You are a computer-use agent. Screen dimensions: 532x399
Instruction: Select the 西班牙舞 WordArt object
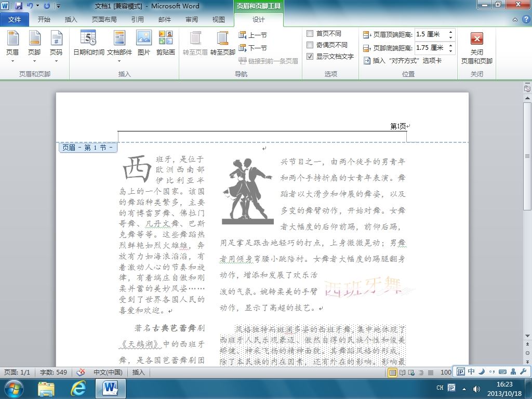click(x=368, y=287)
